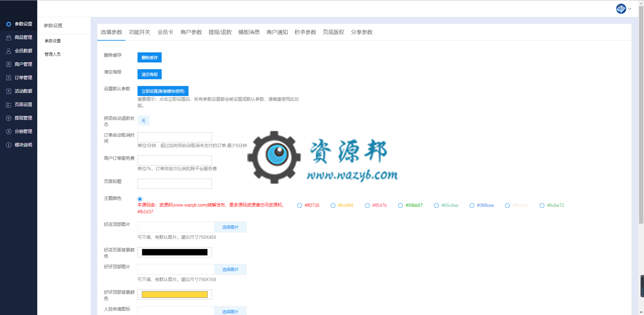Screen dimensions: 644x315
Task: Click the user avatar at top right
Action: (621, 9)
